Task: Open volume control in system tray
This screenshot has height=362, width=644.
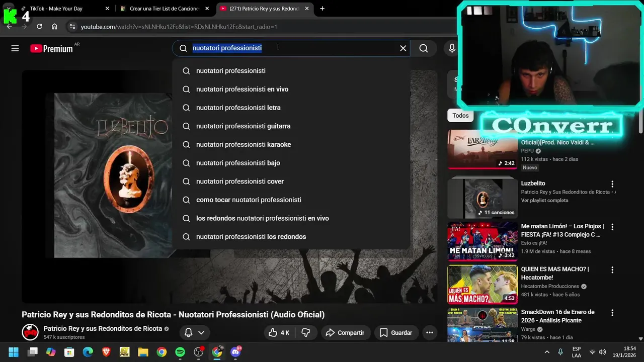Action: 602,352
